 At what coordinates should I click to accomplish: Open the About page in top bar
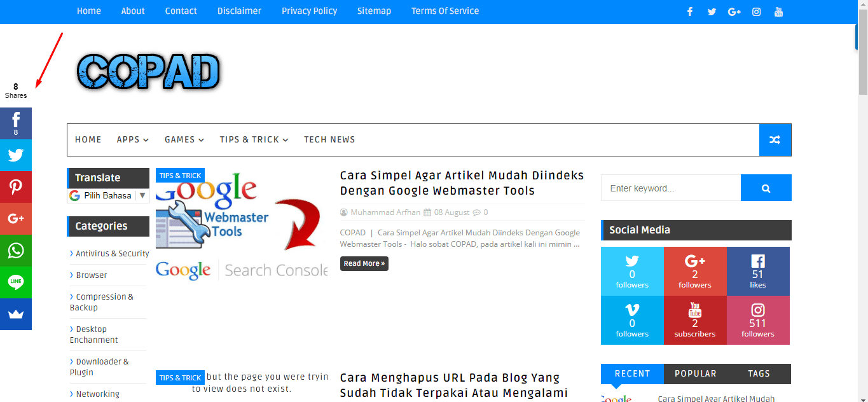point(133,11)
